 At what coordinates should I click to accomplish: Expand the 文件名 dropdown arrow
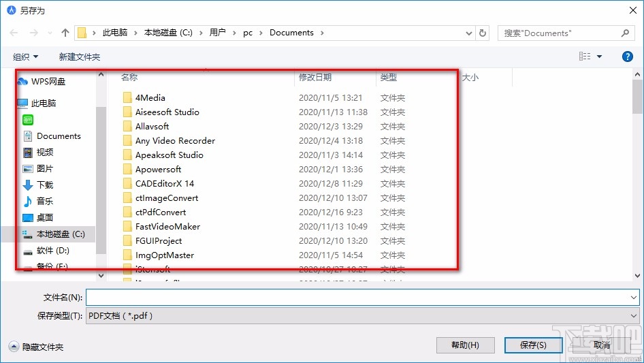pyautogui.click(x=633, y=297)
